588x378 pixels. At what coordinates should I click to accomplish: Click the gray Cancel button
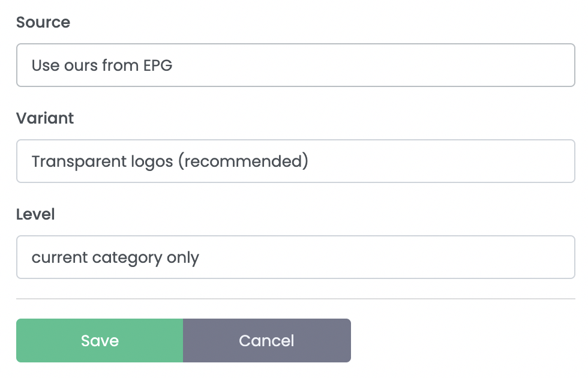[266, 341]
